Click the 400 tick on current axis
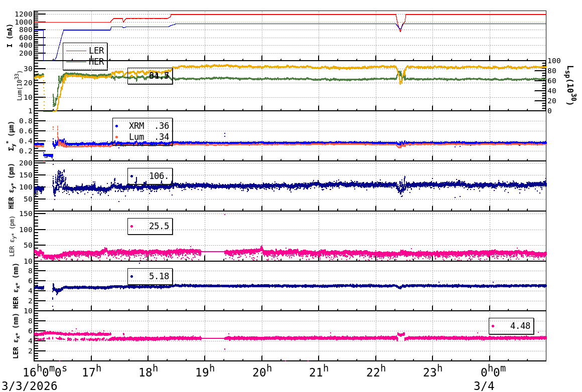Viewport: 582px width, 392px height. coord(27,45)
